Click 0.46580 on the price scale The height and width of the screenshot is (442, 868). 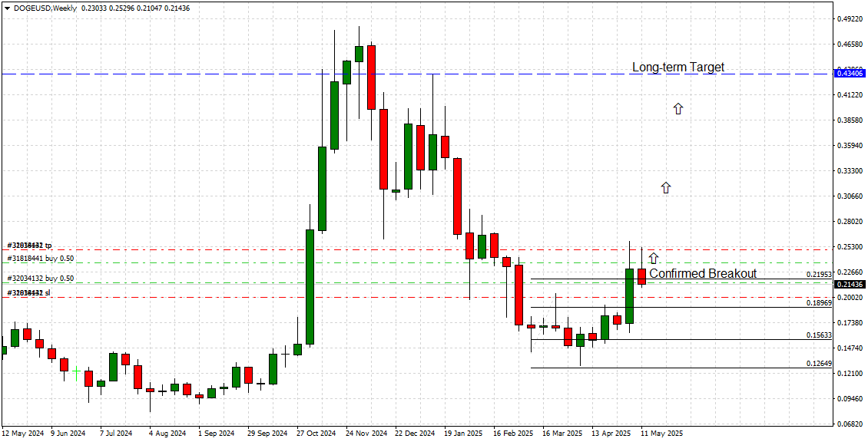tap(851, 45)
